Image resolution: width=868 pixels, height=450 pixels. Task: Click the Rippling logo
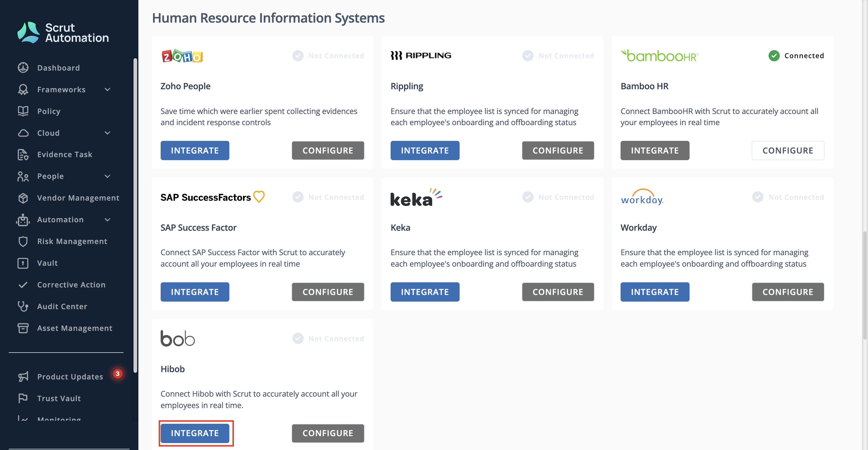tap(421, 55)
